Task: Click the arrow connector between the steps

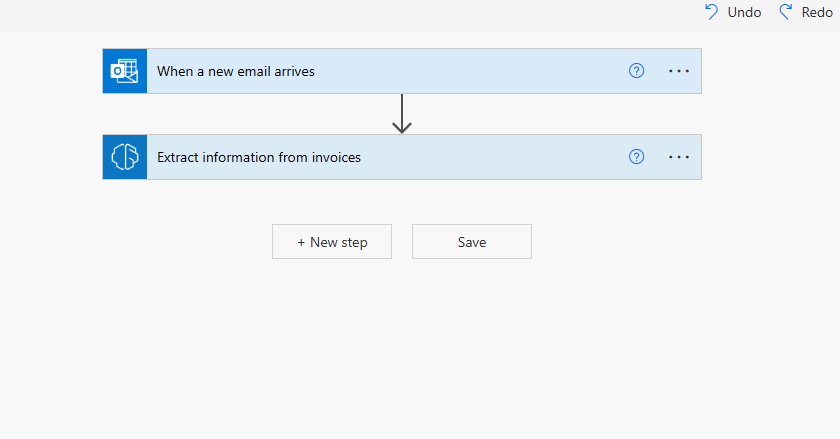Action: pos(402,114)
